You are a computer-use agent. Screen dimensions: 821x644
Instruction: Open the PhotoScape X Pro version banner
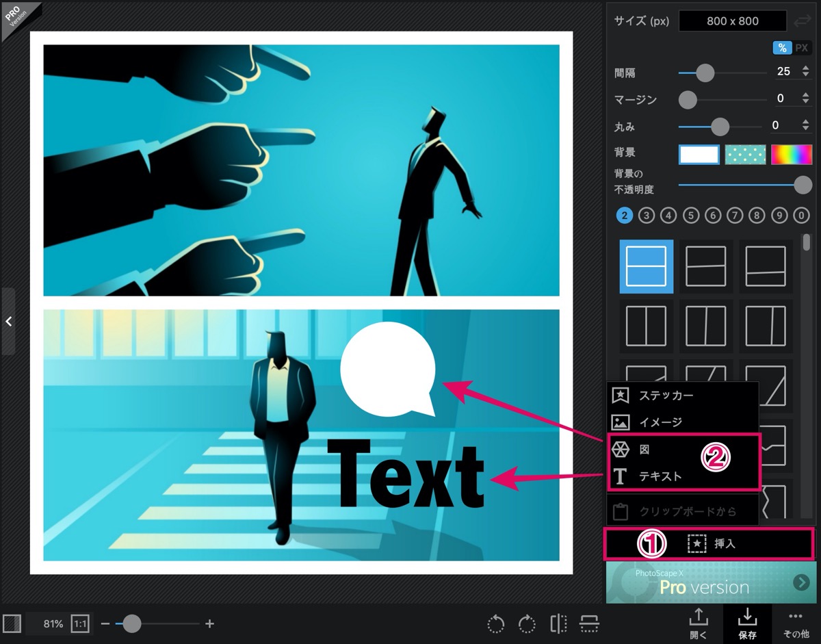712,582
